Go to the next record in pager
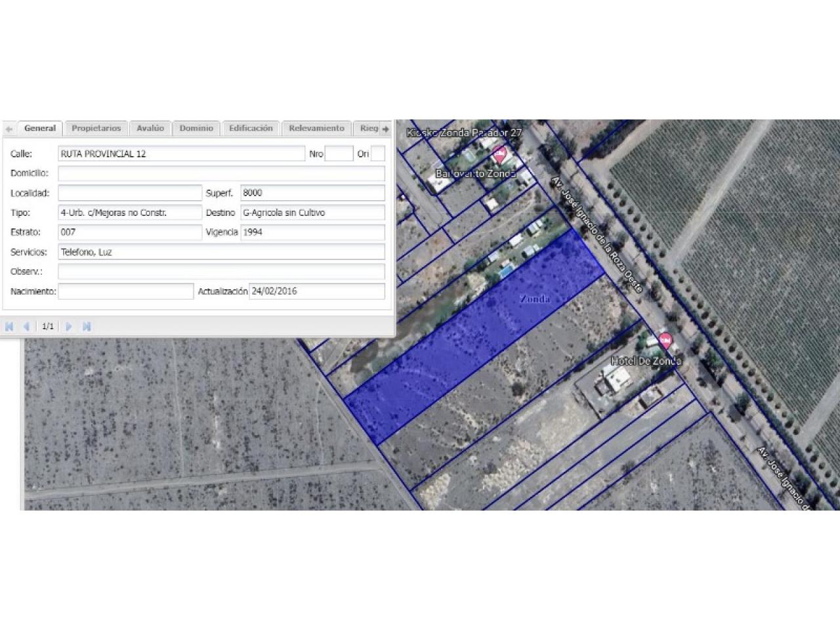This screenshot has height=630, width=840. point(69,326)
